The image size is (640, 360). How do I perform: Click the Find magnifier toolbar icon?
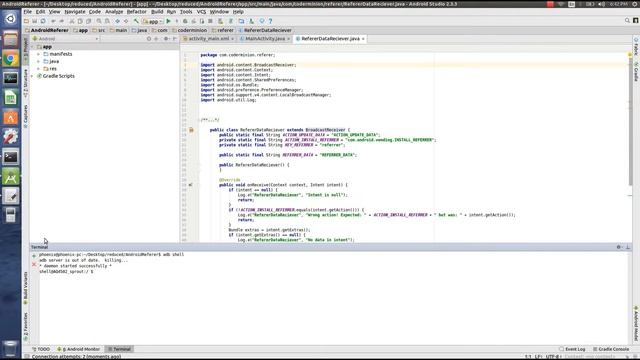coord(99,21)
